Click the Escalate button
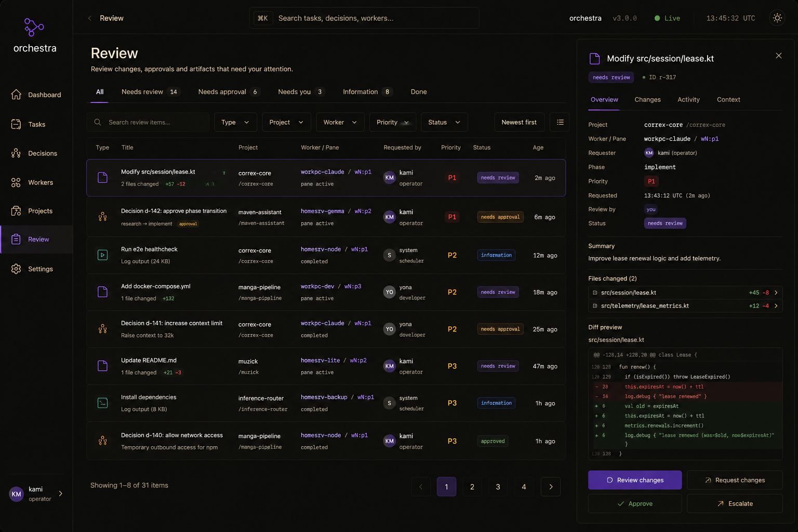The height and width of the screenshot is (532, 798). point(735,504)
